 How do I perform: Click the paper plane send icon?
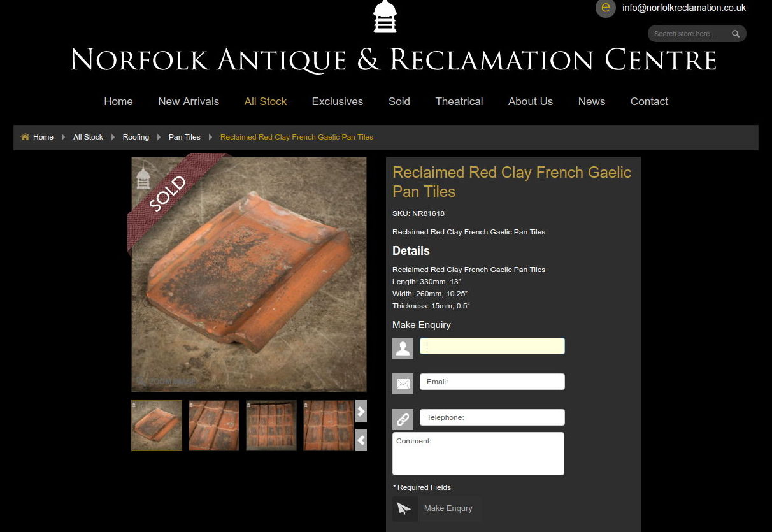(404, 508)
